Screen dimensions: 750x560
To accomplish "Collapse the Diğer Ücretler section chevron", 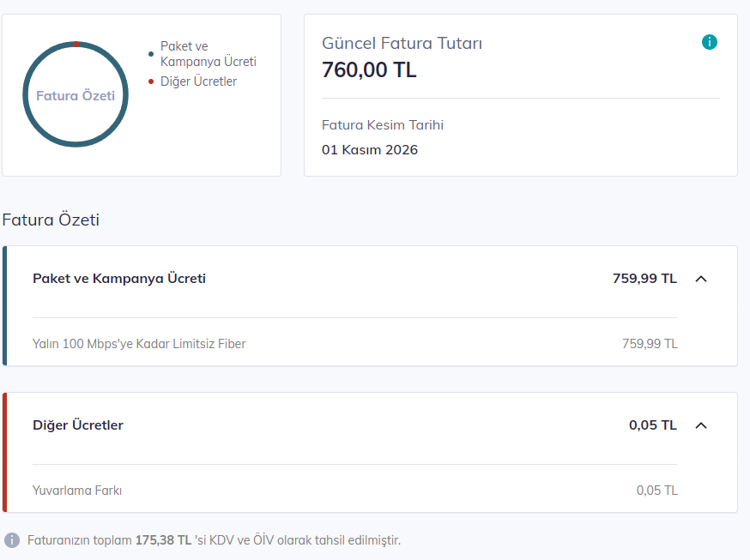I will pos(701,425).
